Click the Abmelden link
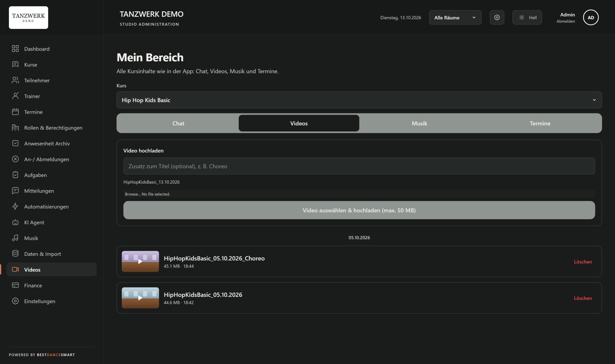615x364 pixels. pyautogui.click(x=566, y=21)
